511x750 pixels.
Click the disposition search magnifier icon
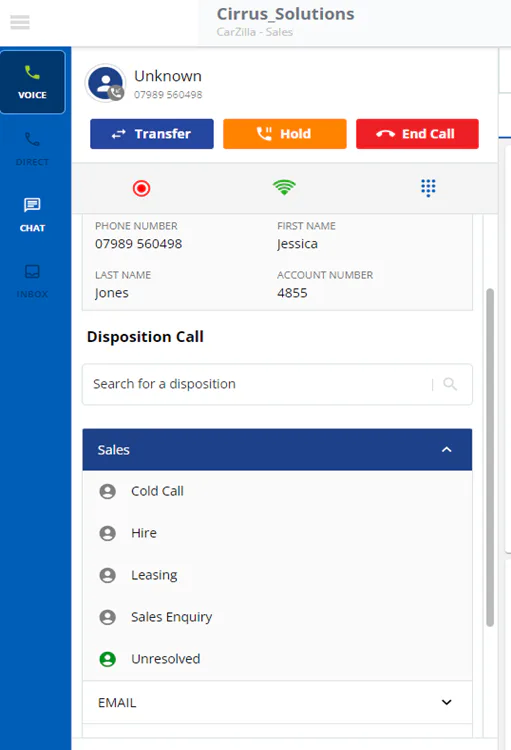point(450,384)
